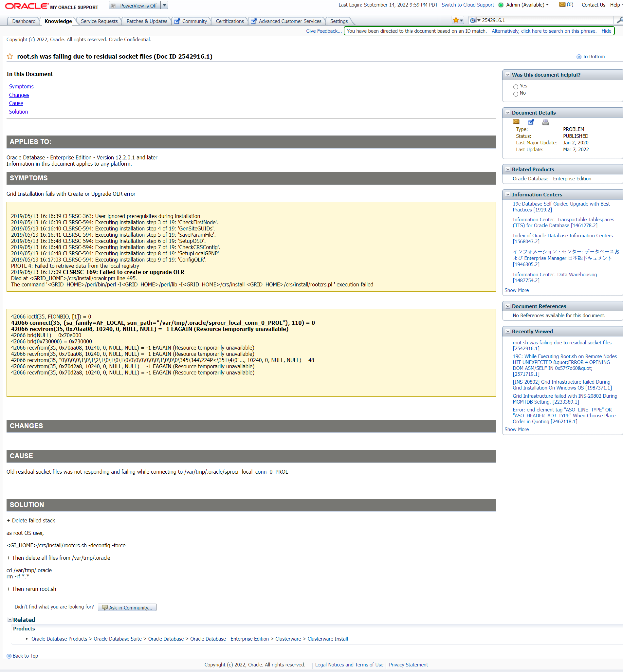Open Grid Infrastructure MGMTDB Setting document
The image size is (623, 672).
tap(565, 399)
